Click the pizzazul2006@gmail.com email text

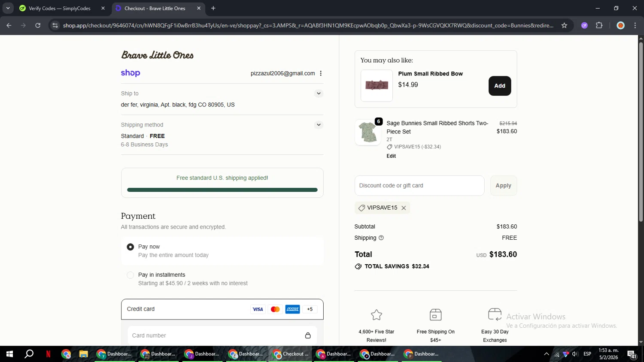point(283,73)
